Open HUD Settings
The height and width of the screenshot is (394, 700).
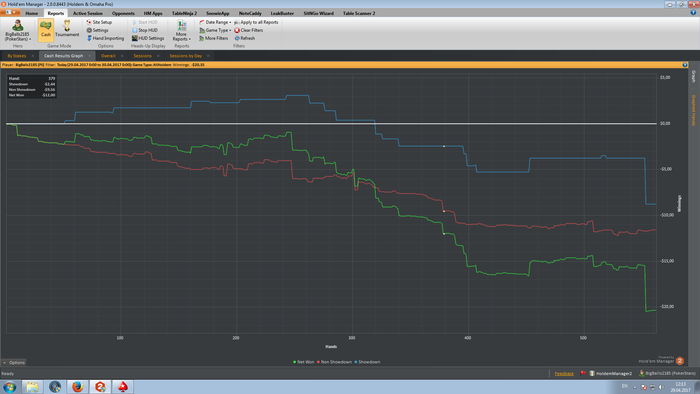[x=148, y=38]
